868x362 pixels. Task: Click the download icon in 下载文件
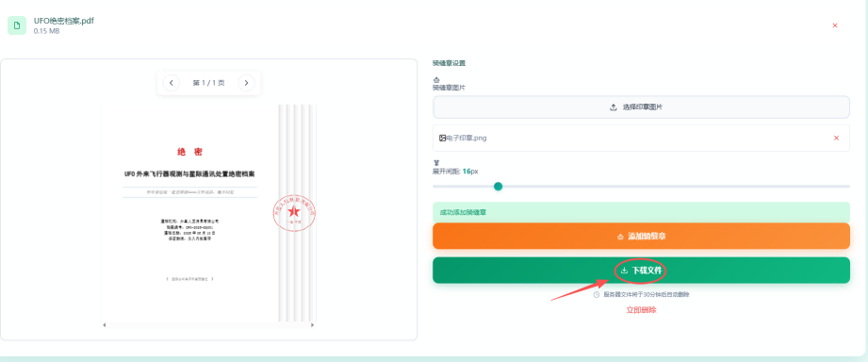(624, 271)
